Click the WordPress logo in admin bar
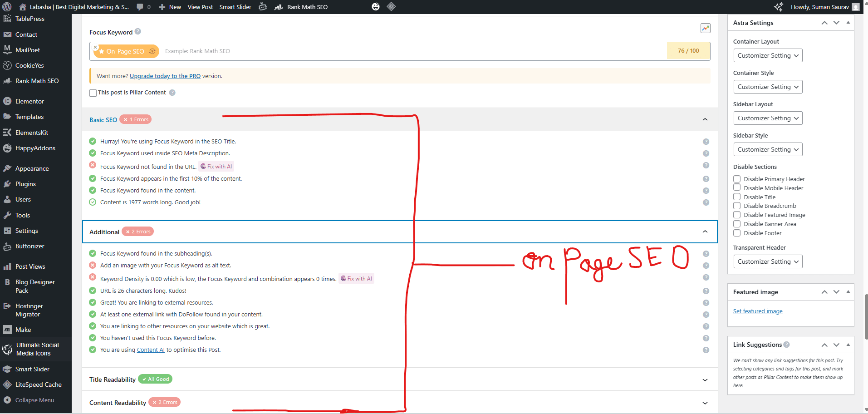868x414 pixels. pyautogui.click(x=6, y=7)
